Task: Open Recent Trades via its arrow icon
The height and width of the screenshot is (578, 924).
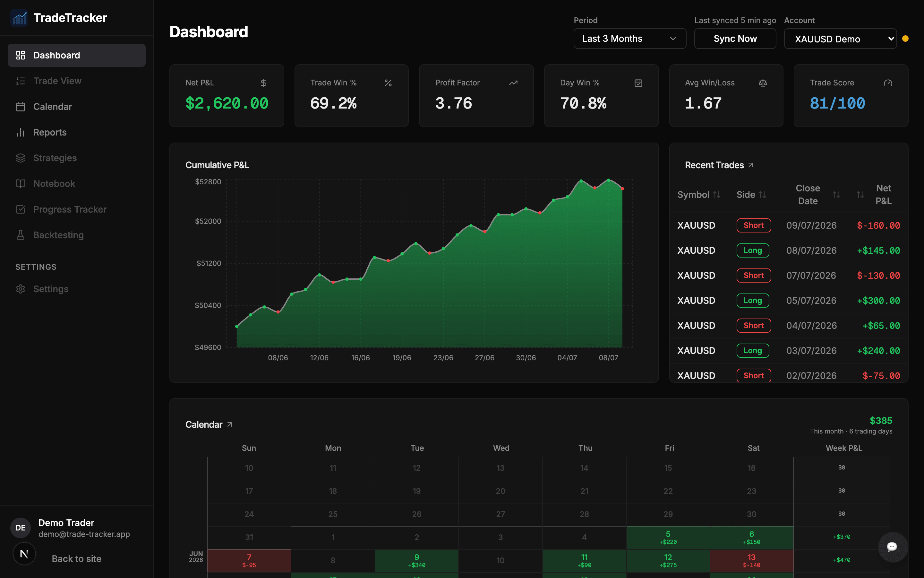Action: point(751,165)
